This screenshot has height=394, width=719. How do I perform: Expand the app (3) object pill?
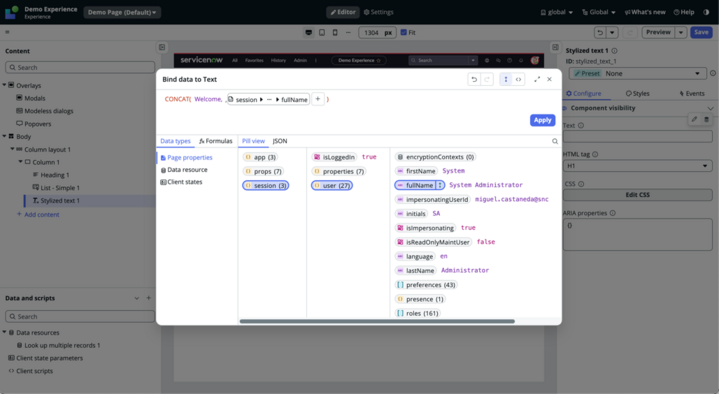[260, 157]
